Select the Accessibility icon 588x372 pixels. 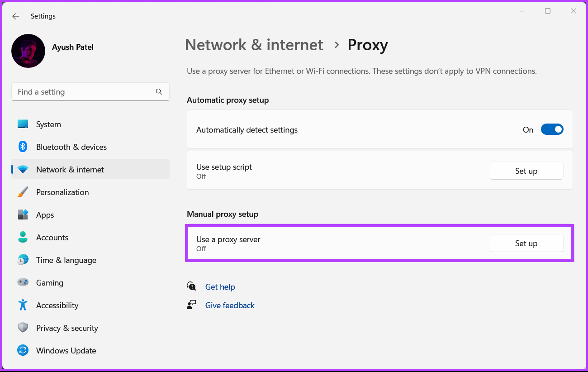tap(23, 305)
